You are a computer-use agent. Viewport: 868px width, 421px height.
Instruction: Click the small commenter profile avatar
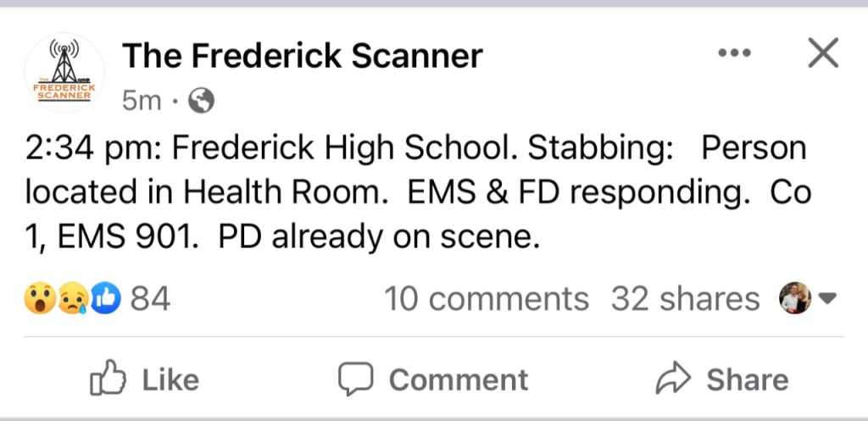coord(795,298)
